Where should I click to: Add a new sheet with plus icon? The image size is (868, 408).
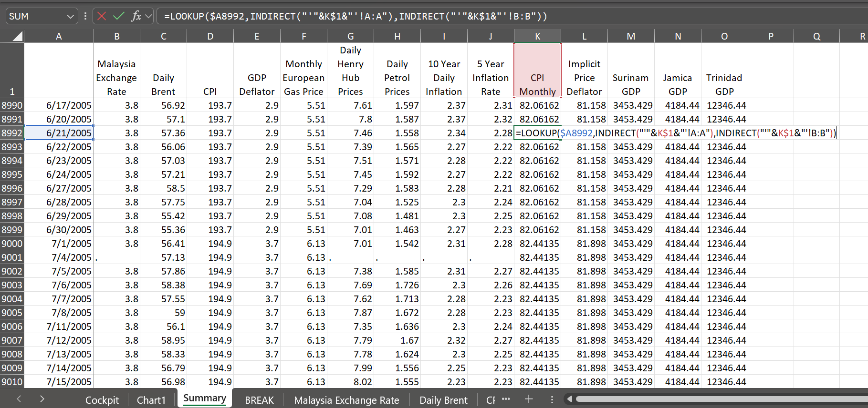coord(529,399)
